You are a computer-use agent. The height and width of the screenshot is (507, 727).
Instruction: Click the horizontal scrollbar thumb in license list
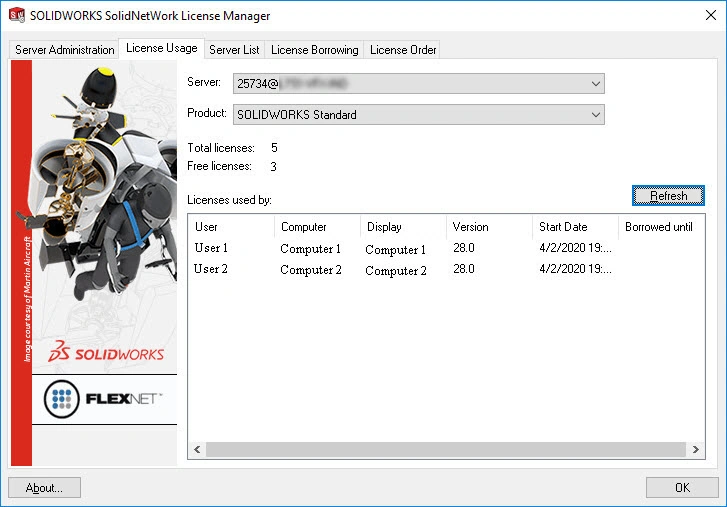[446, 449]
